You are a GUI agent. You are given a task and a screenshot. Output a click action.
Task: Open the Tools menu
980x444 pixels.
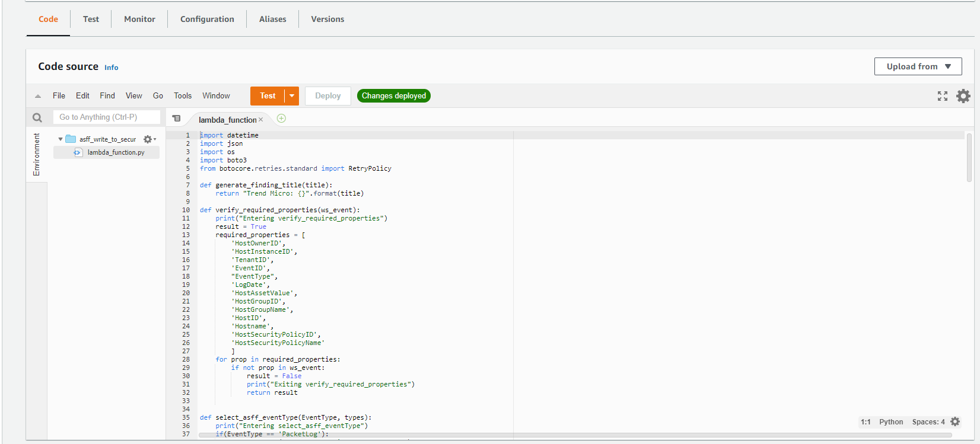[183, 95]
